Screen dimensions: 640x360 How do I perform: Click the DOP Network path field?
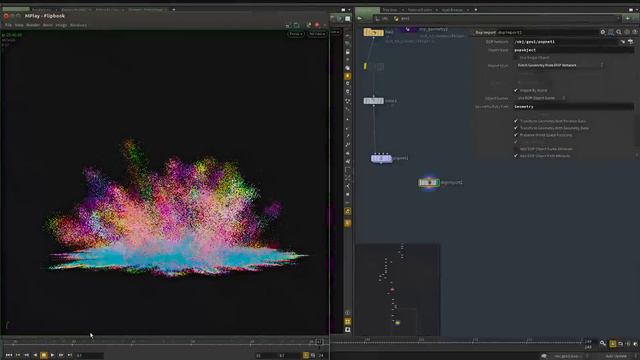(x=565, y=42)
